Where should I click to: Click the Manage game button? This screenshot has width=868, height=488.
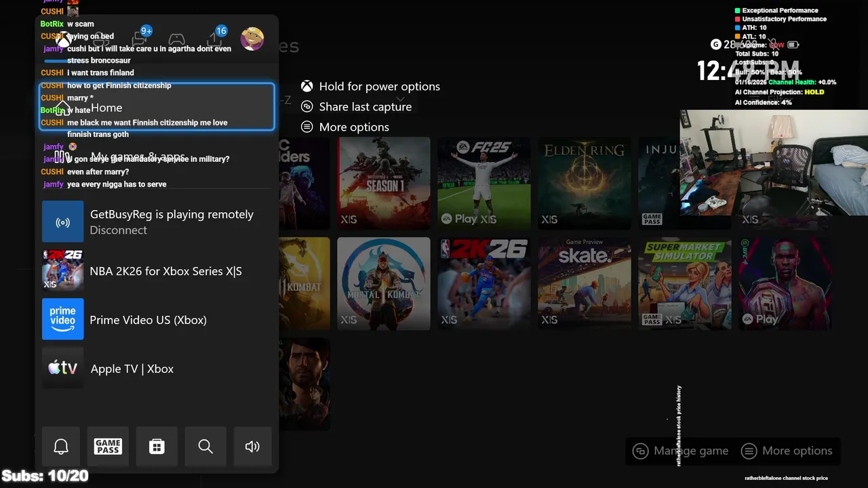pos(681,451)
